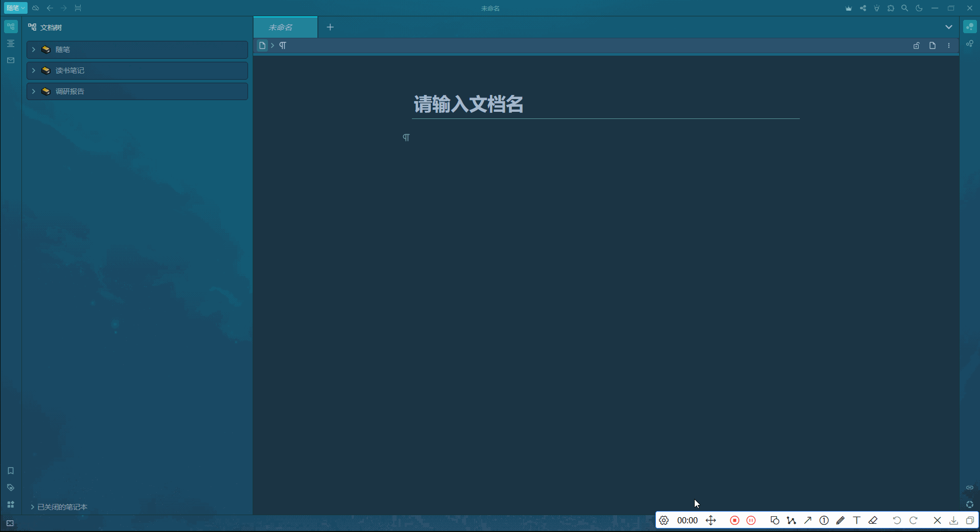Viewport: 980px width, 532px height.
Task: Expand the 随笔 notebook
Action: coord(33,50)
